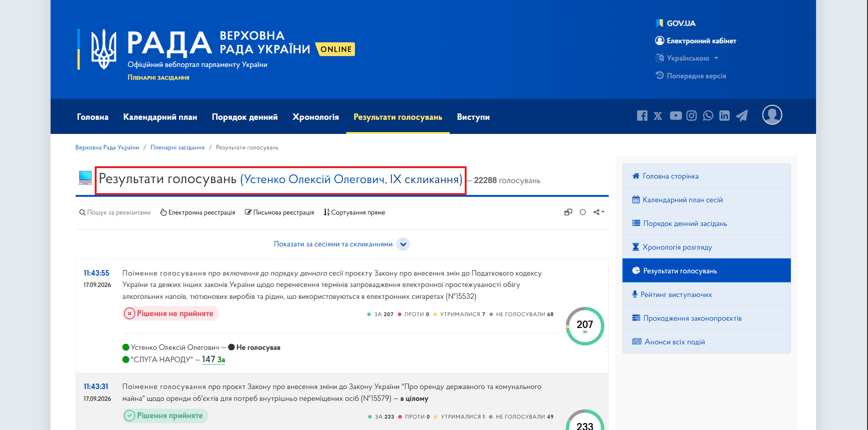Click the gear settings icon in results toolbar

coord(583,212)
